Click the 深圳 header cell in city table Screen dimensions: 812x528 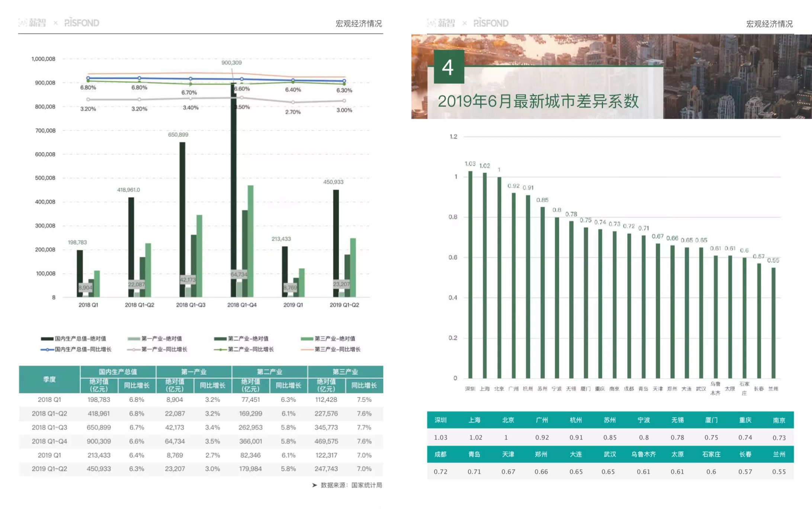coord(440,420)
